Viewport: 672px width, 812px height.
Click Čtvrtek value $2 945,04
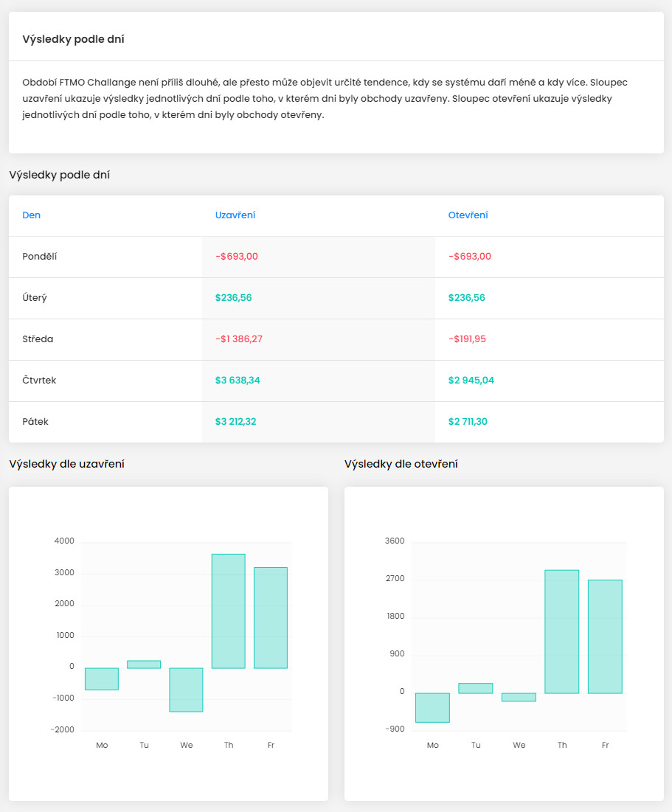pyautogui.click(x=471, y=380)
